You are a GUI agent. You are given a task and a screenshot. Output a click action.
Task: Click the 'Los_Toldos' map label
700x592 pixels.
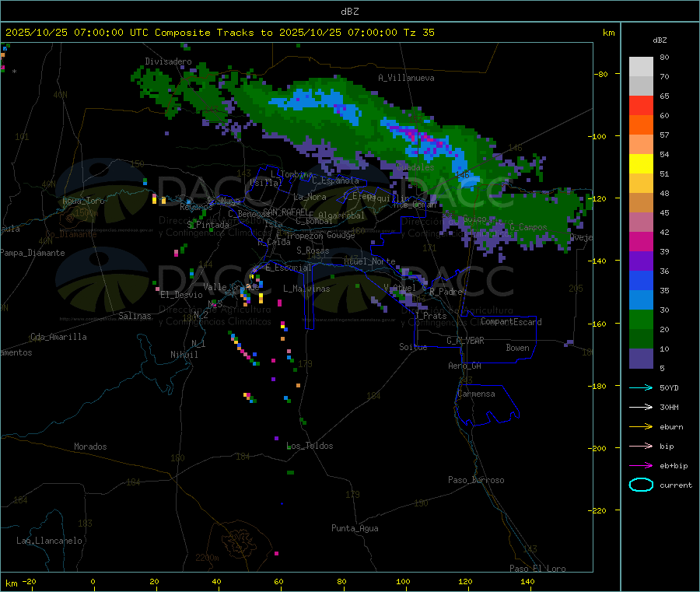[310, 446]
